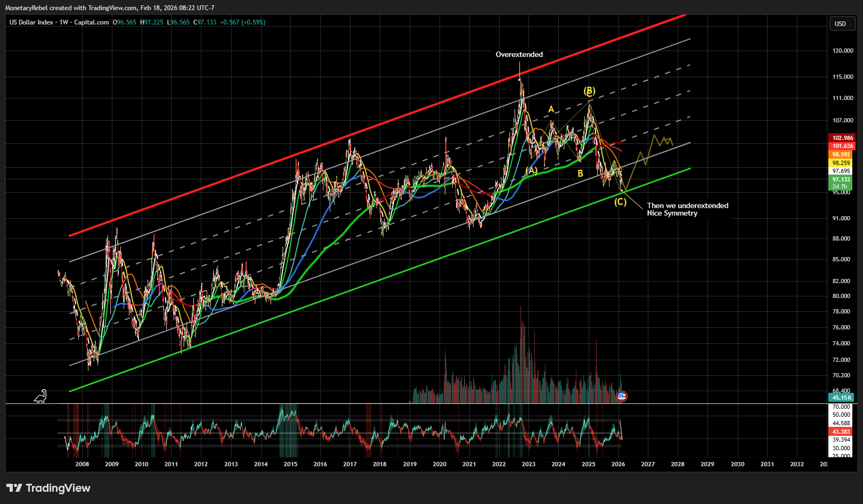Select the Overextended annotation text
Image resolution: width=863 pixels, height=504 pixels.
(519, 54)
